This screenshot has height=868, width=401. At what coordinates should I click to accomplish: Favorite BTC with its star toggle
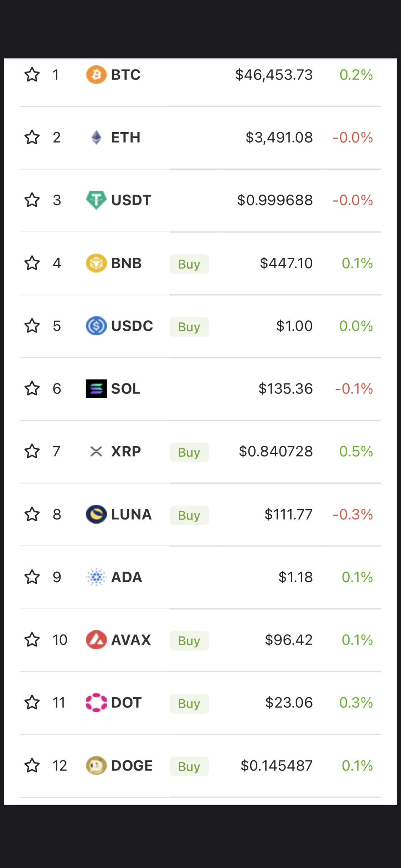[32, 74]
